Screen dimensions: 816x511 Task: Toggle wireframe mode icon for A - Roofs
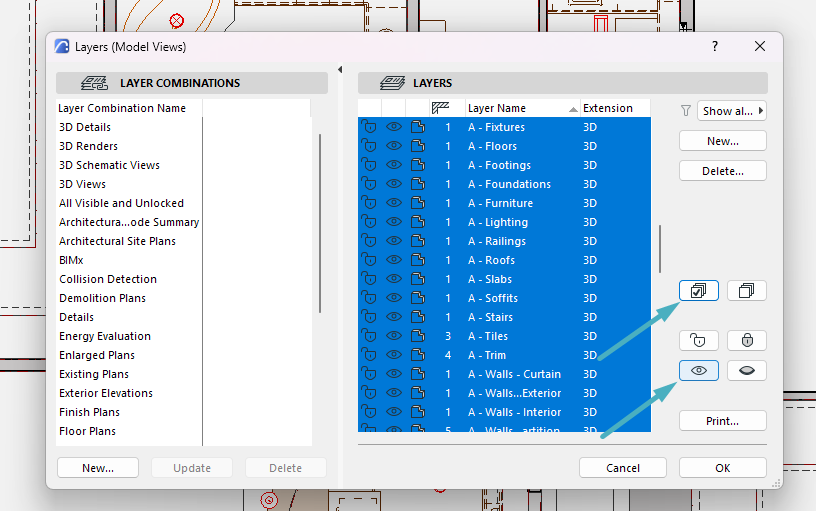click(418, 260)
